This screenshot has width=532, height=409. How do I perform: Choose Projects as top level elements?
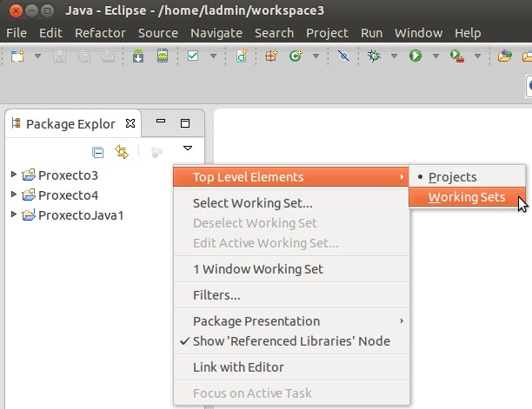pos(467,177)
